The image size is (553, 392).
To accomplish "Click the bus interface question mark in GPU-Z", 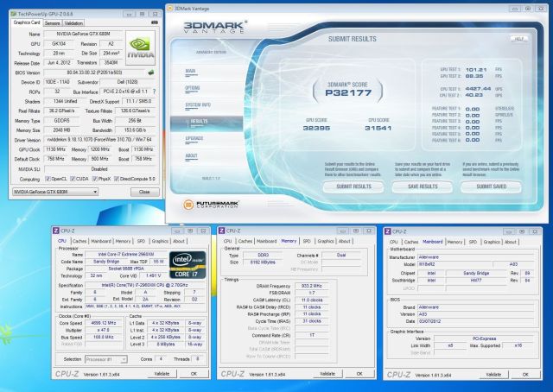I will coord(154,92).
